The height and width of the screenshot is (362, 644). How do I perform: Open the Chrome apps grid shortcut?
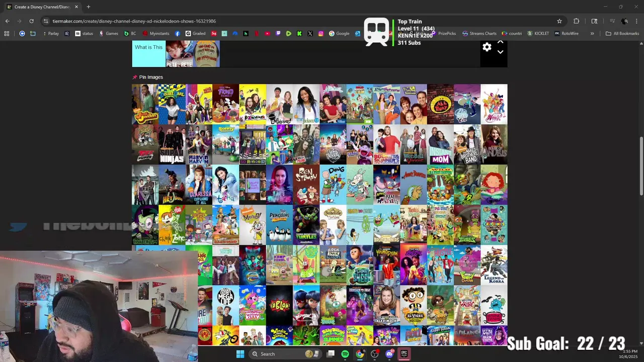(7, 34)
